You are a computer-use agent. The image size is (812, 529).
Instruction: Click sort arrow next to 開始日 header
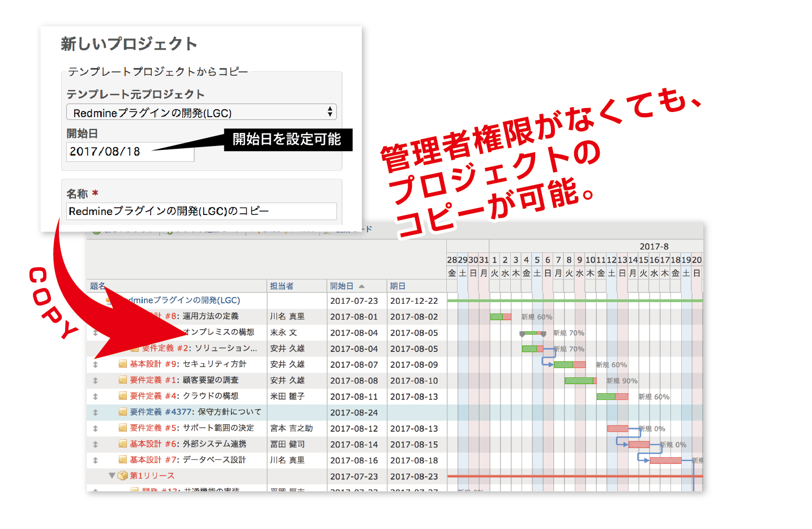coord(362,286)
